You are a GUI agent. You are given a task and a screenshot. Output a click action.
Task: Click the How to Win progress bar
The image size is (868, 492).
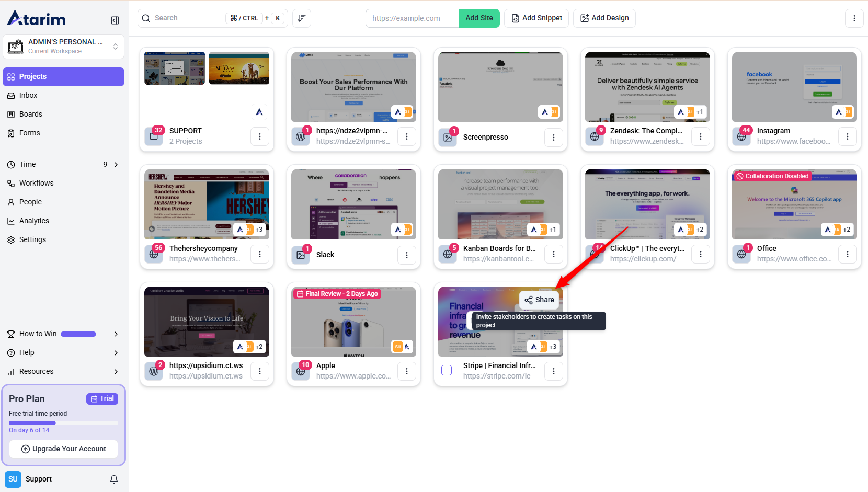tap(78, 334)
